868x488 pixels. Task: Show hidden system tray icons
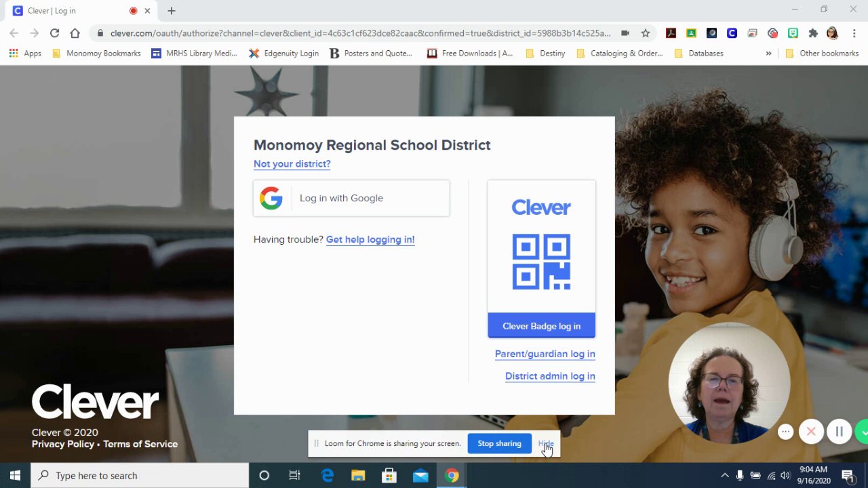[x=724, y=476]
